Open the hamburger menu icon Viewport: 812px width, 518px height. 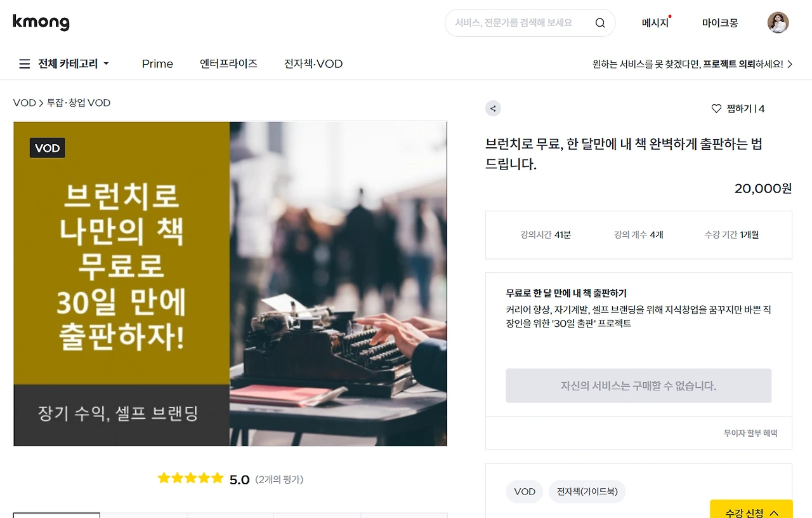coord(25,64)
